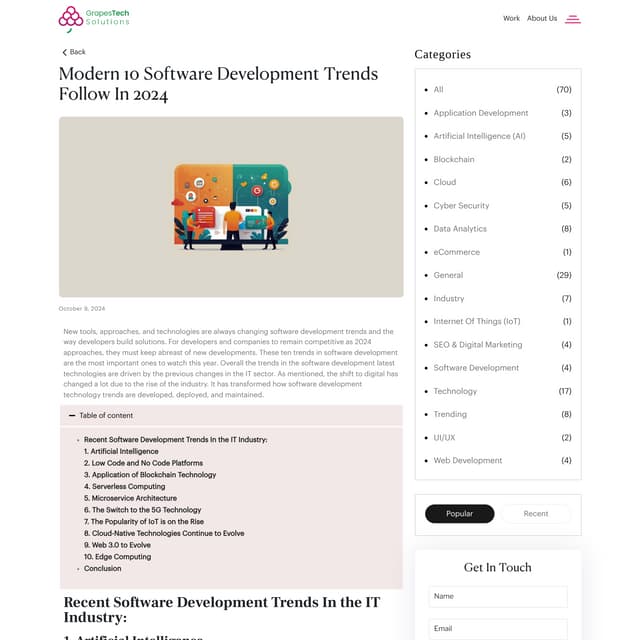This screenshot has height=640, width=640.
Task: Switch to the Popular tab
Action: click(460, 514)
